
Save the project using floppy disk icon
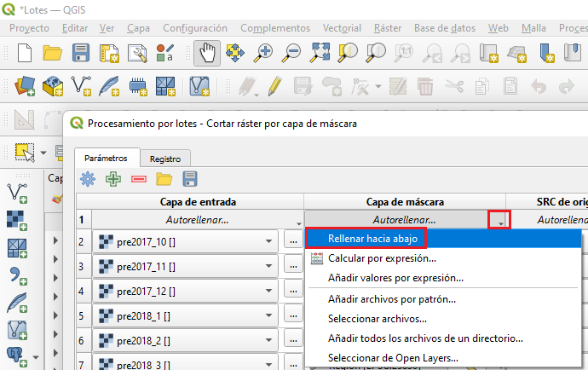[81, 54]
